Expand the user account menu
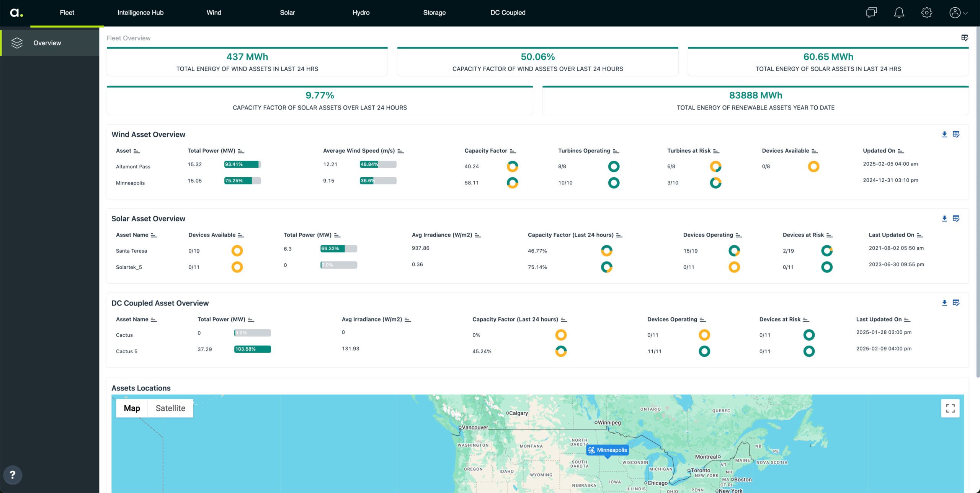The image size is (980, 493). pos(958,13)
